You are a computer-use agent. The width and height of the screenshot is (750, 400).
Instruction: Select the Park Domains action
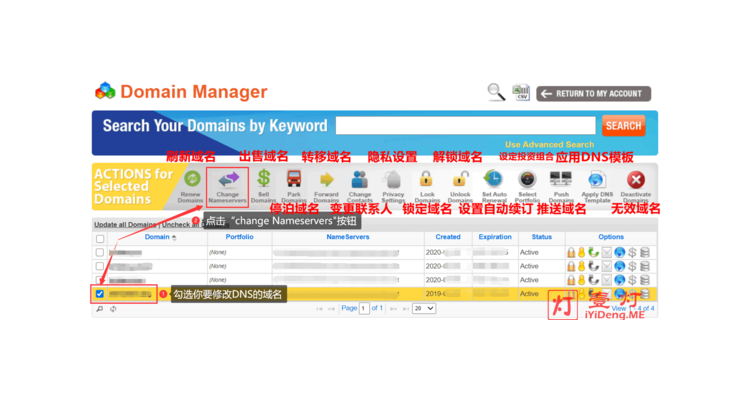tap(294, 187)
